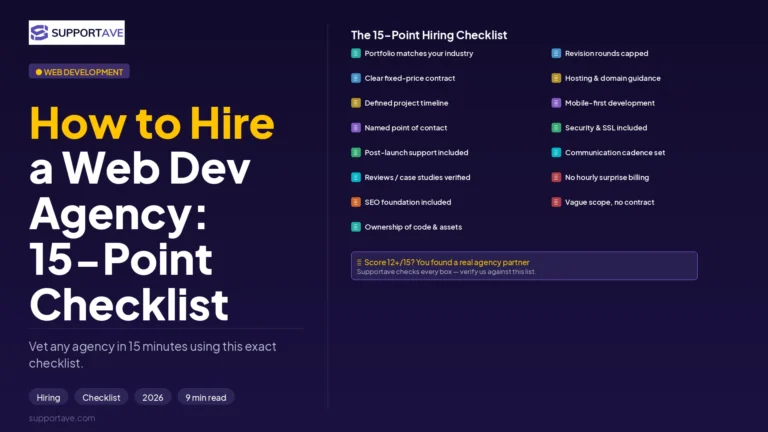Click 'Portfolio matches your industry' text
Screen dimensions: 768x432
pyautogui.click(x=419, y=53)
